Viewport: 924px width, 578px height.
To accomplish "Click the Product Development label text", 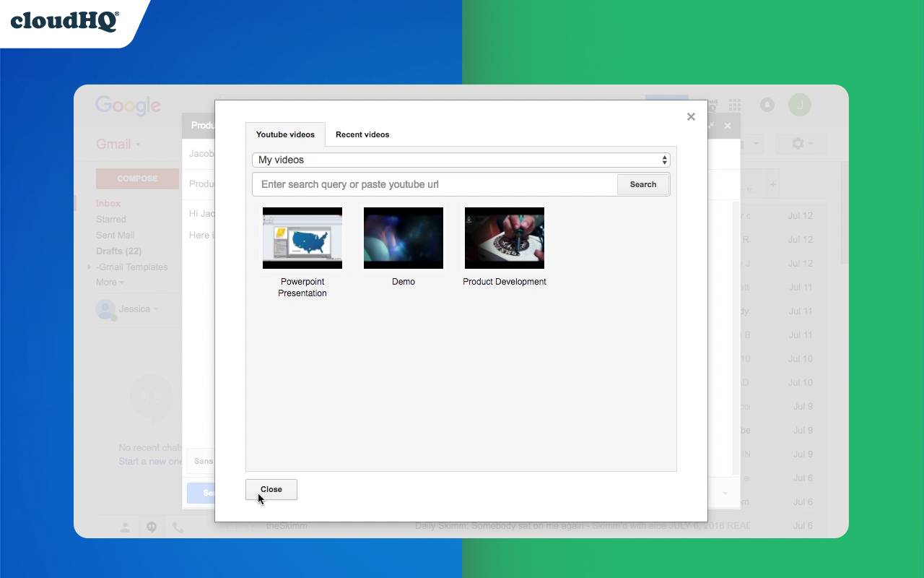I will coord(505,282).
